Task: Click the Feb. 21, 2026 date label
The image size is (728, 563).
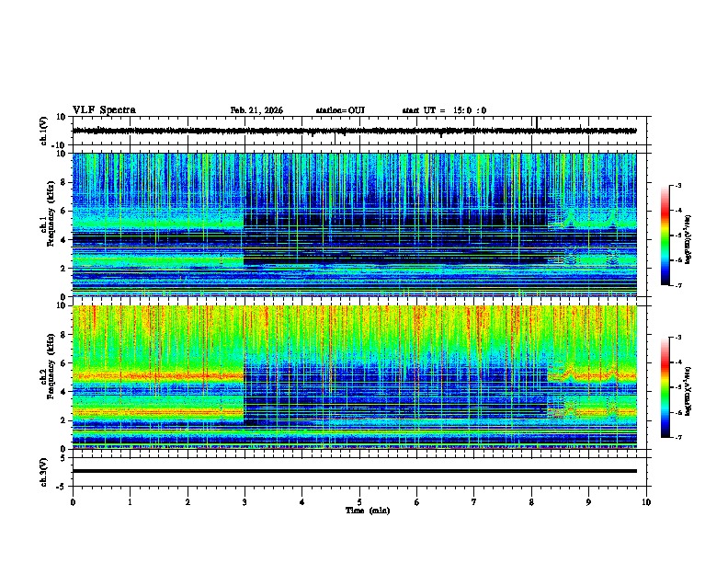Action: coord(256,110)
